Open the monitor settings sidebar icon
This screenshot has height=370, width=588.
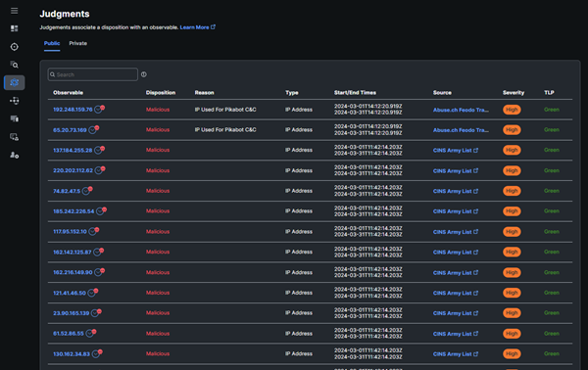(x=15, y=137)
